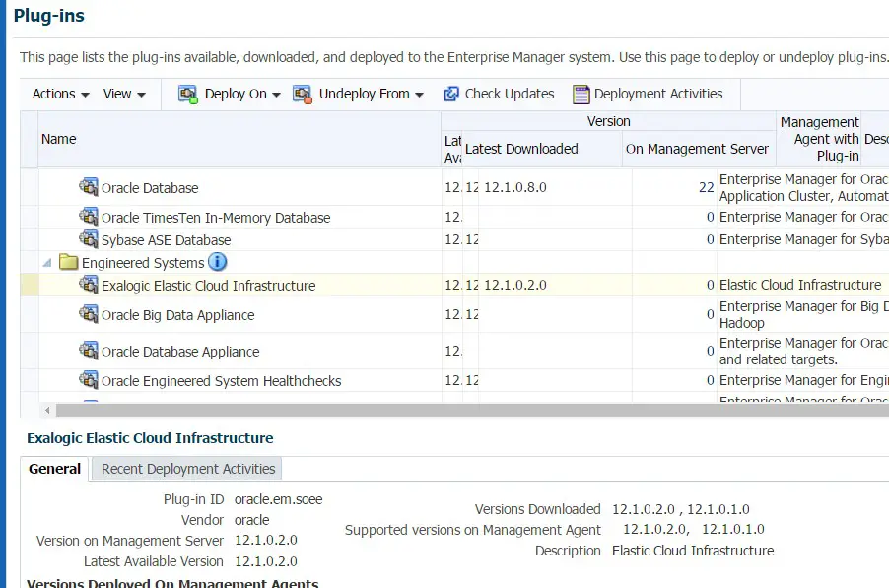This screenshot has height=588, width=889.
Task: Click the Check Updates icon
Action: point(451,94)
